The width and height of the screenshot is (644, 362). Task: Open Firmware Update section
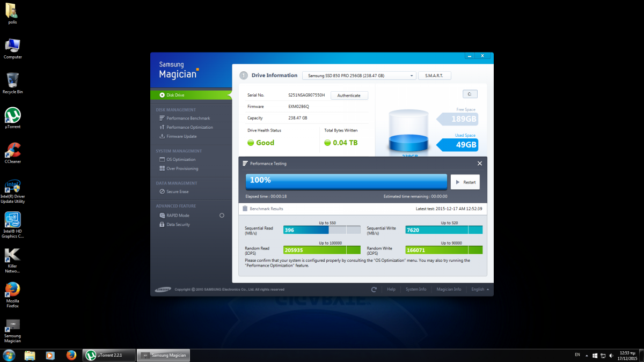(181, 136)
